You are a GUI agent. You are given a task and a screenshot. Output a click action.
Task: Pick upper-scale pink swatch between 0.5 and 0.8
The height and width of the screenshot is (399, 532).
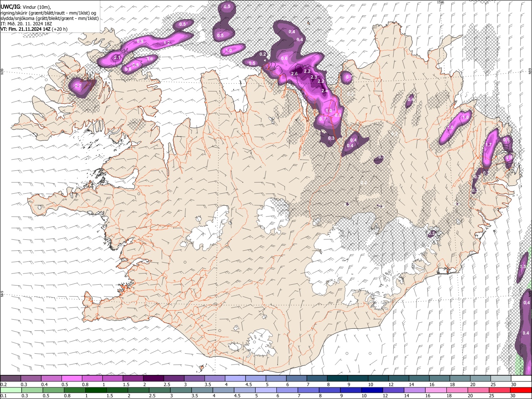(x=71, y=379)
